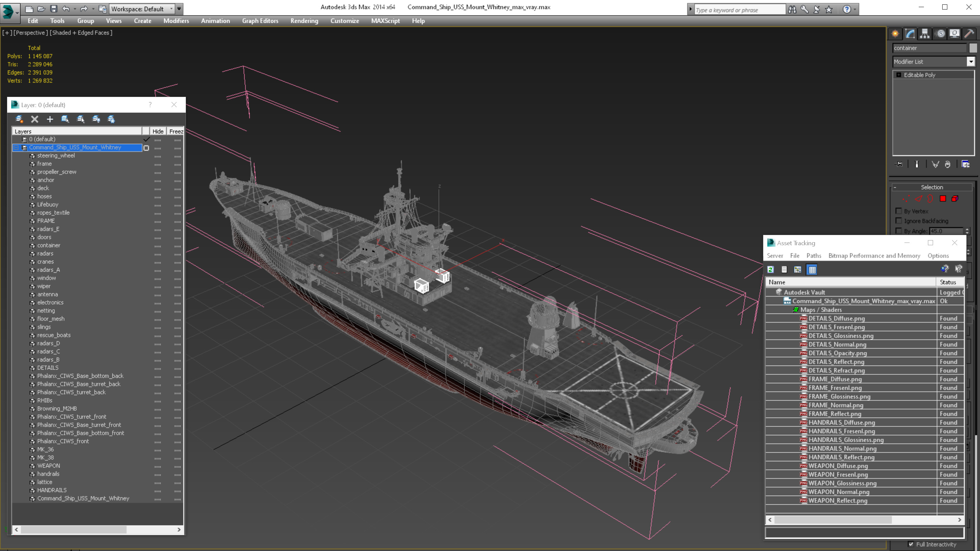Screen dimensions: 980x551
Task: Open the Workspace: Default dropdown
Action: (x=142, y=9)
